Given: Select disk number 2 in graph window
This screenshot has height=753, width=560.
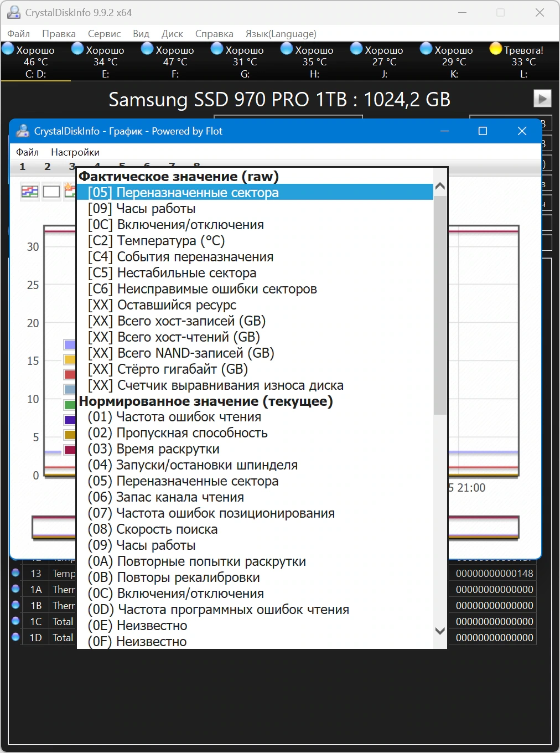Looking at the screenshot, I should [48, 166].
